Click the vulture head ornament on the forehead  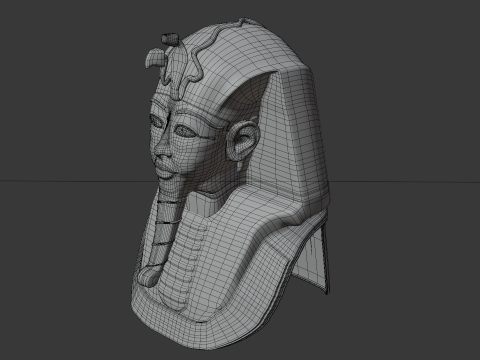[x=155, y=58]
